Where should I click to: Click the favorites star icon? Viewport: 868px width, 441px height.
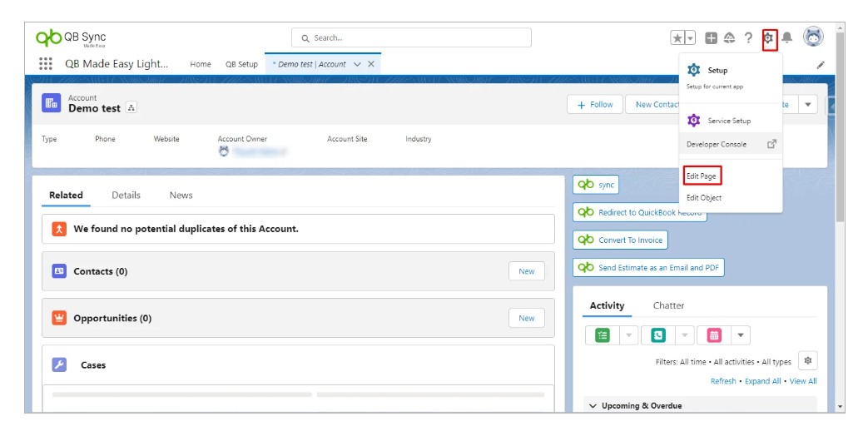(x=677, y=37)
